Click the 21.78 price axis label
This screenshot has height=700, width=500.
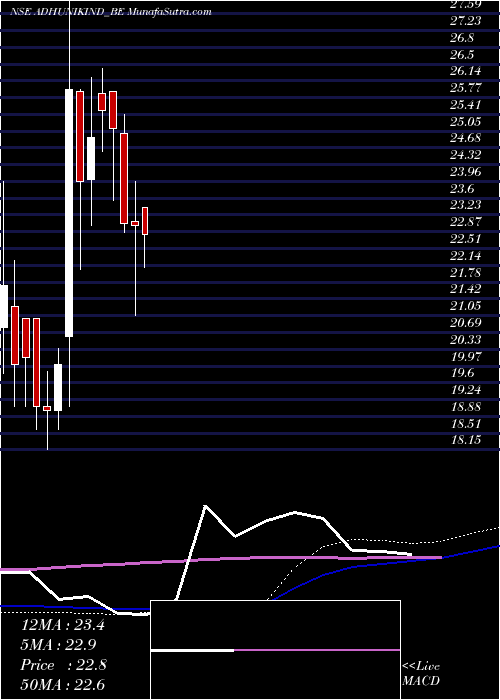(465, 272)
